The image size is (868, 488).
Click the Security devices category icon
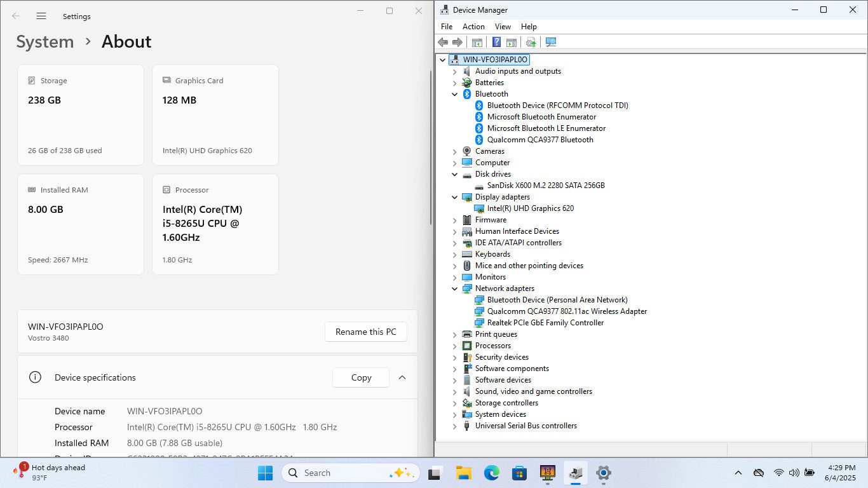click(x=467, y=357)
